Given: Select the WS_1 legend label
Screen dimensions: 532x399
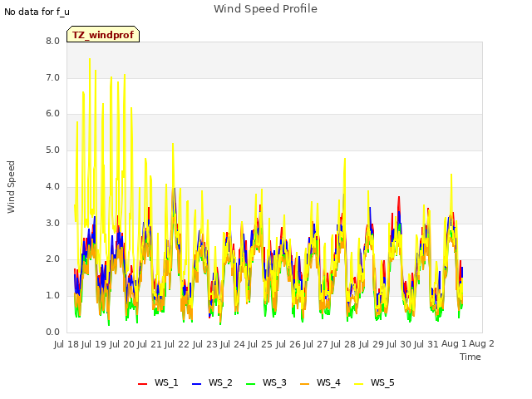Looking at the screenshot, I should [166, 382].
